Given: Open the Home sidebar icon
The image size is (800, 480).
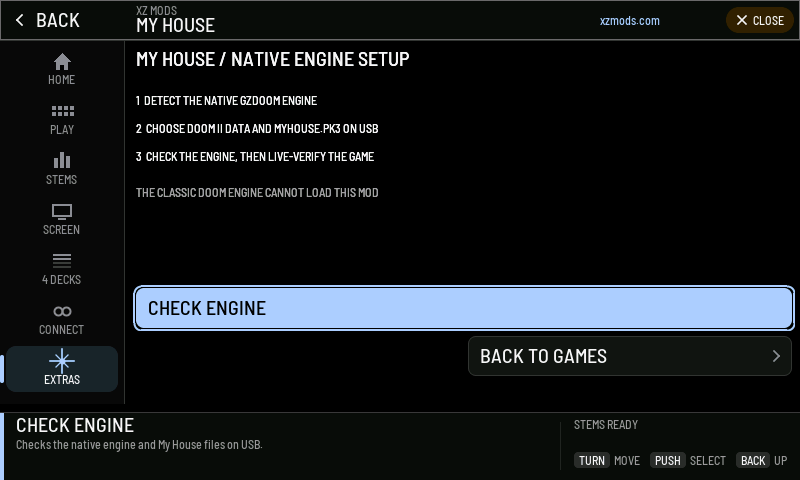Looking at the screenshot, I should (x=62, y=62).
